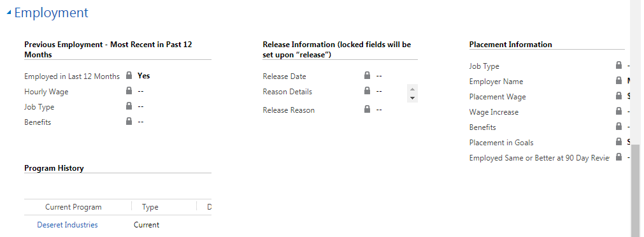
Task: Click lock icon next to Release Date
Action: pos(367,75)
